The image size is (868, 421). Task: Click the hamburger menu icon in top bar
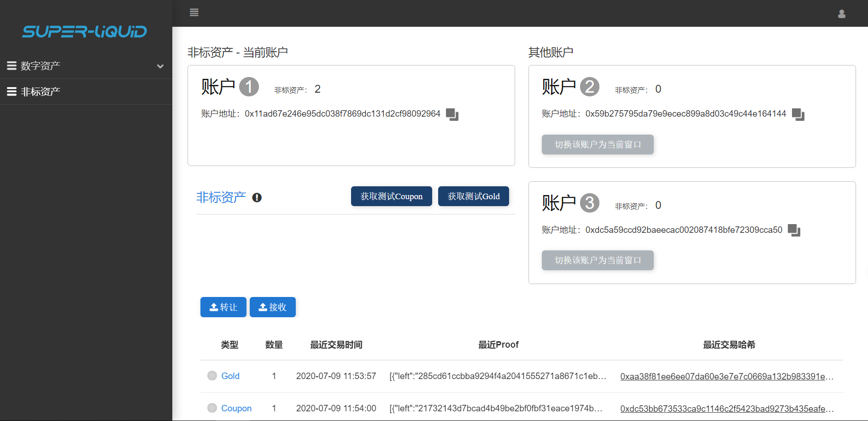pos(194,12)
